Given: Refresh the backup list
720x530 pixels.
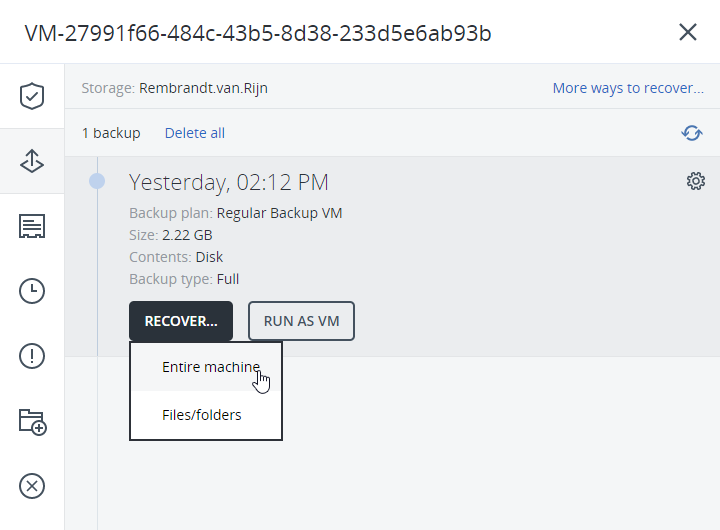Looking at the screenshot, I should click(692, 133).
